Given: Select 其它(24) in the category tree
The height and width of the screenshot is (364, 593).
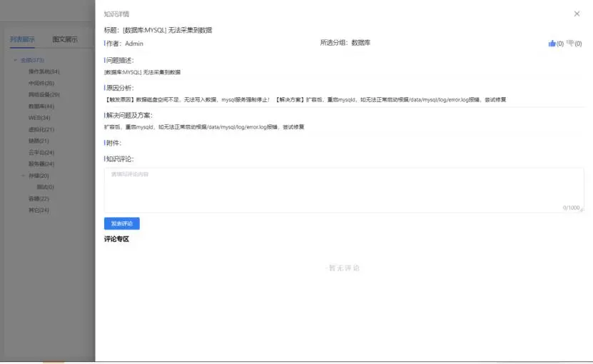Looking at the screenshot, I should pyautogui.click(x=39, y=210).
